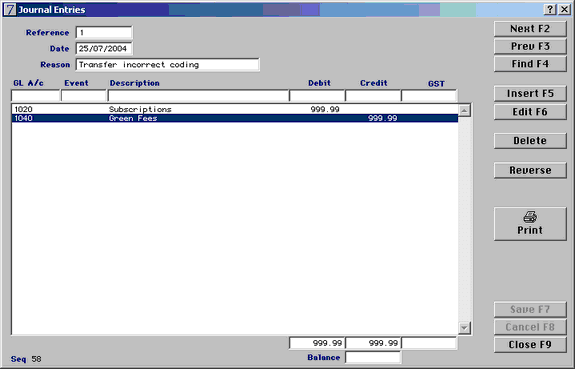Screen dimensions: 575x369
Task: Click the 999.99 debit on Subscriptions row
Action: (325, 109)
